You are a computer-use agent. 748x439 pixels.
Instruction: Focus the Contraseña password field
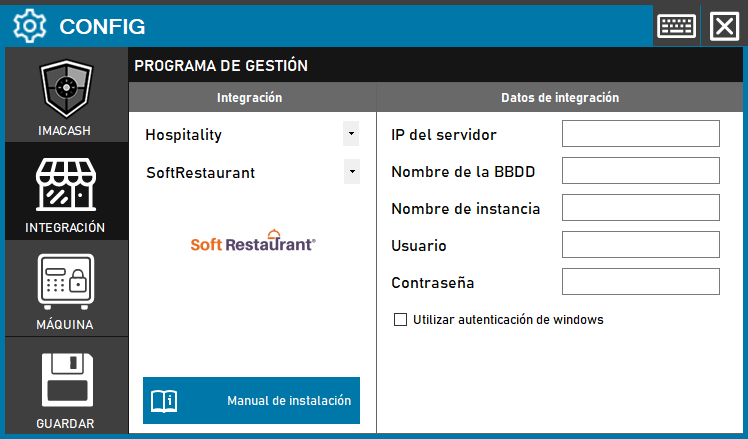pos(640,282)
